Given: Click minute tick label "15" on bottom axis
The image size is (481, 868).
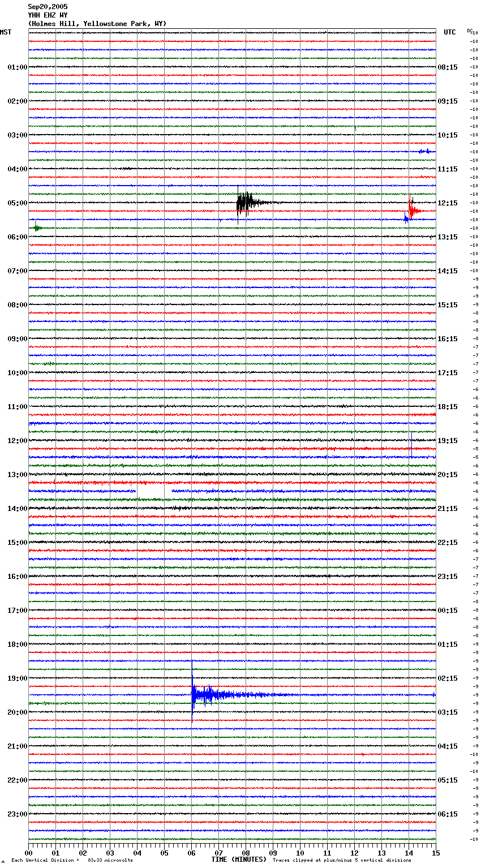Looking at the screenshot, I should [436, 853].
